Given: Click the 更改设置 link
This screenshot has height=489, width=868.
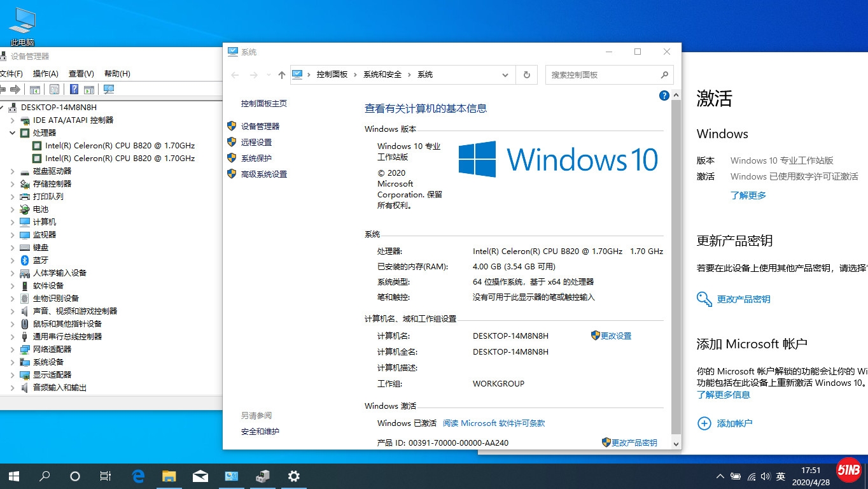Looking at the screenshot, I should (x=615, y=336).
